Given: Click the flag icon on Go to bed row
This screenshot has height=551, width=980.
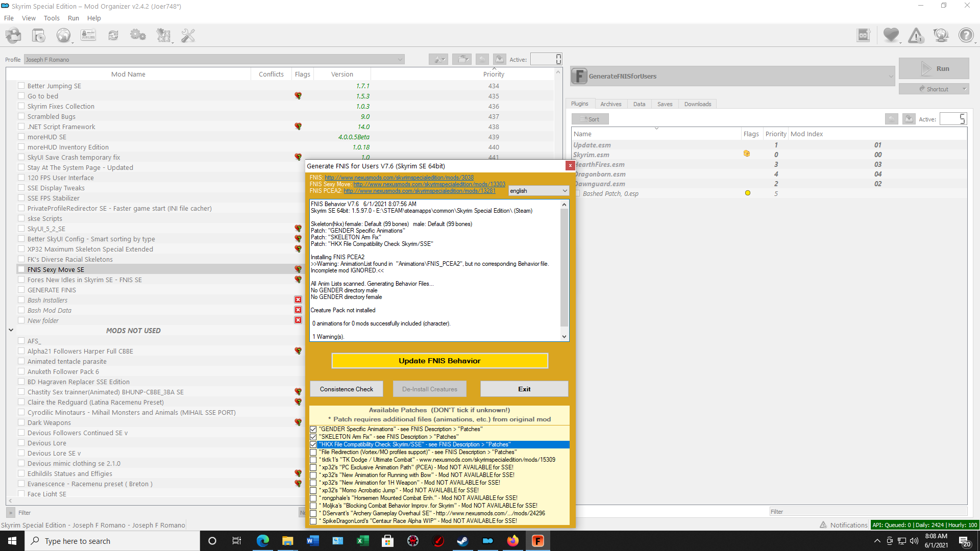Looking at the screenshot, I should 298,96.
